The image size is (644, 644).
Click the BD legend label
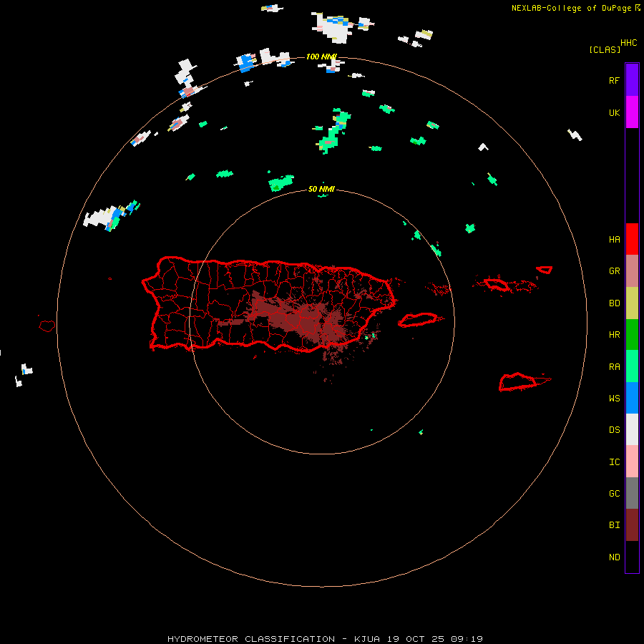tap(614, 303)
